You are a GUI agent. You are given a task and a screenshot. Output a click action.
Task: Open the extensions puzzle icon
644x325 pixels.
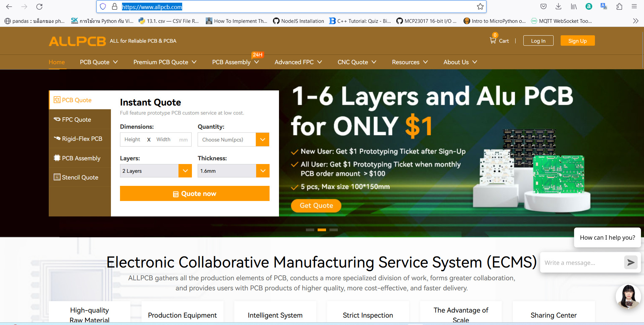[619, 6]
